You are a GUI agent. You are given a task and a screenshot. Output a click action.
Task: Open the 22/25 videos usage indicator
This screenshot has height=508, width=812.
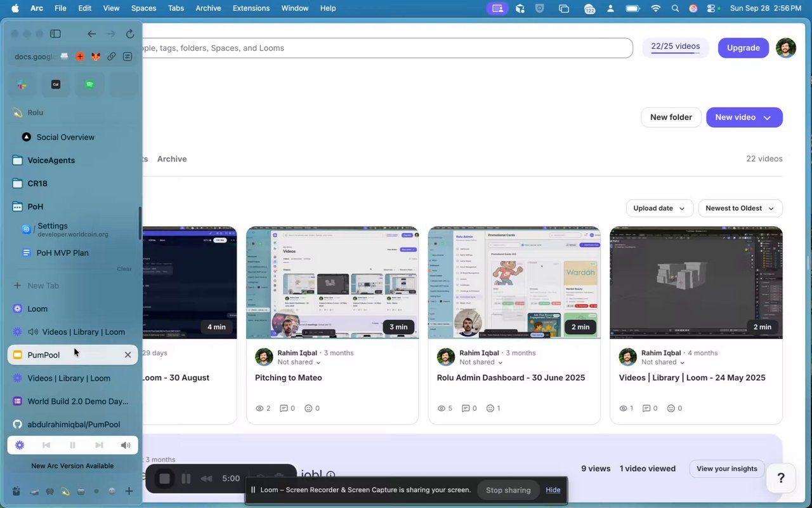coord(676,48)
